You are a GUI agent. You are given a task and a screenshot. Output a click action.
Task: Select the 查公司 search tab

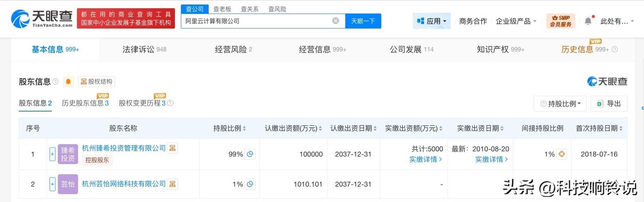195,9
